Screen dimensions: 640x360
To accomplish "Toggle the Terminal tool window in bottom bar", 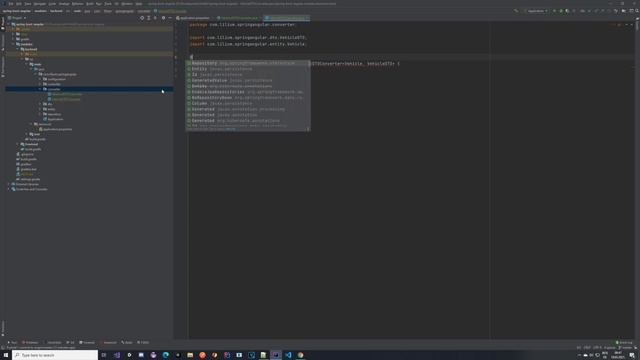I will tap(87, 342).
